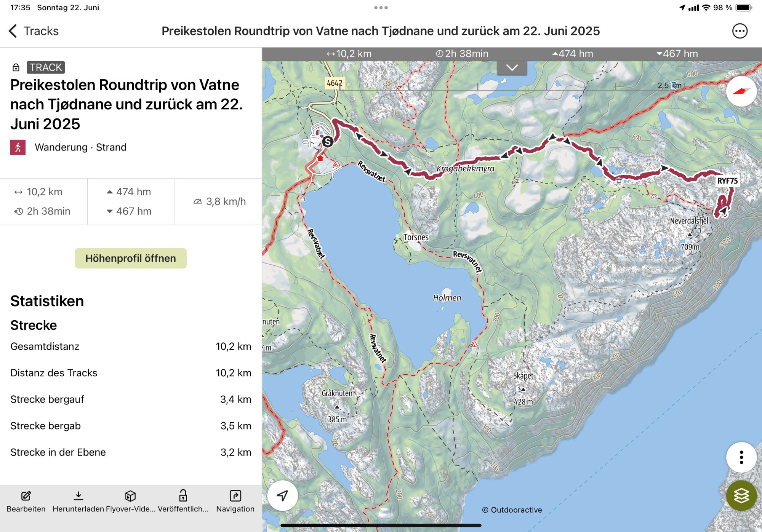The width and height of the screenshot is (762, 532).
Task: Collapse map stats bar with chevron
Action: (512, 68)
